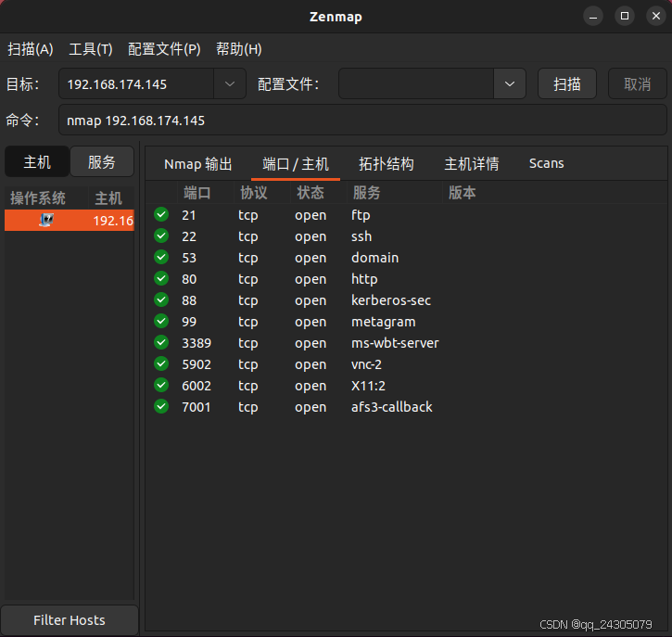Click the green check icon for port 53
672x637 pixels.
161,257
